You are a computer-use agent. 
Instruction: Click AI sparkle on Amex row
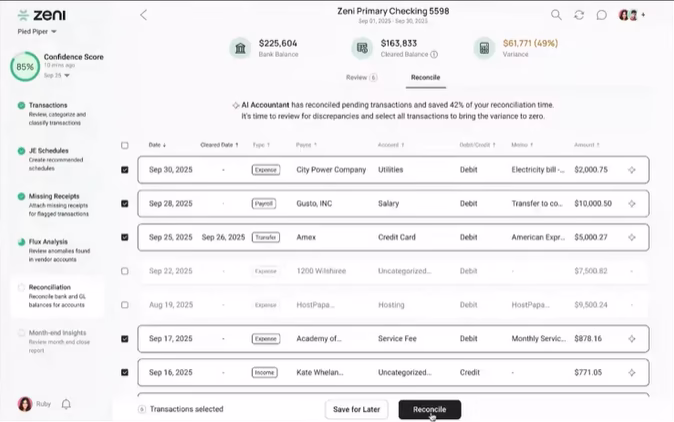point(631,237)
